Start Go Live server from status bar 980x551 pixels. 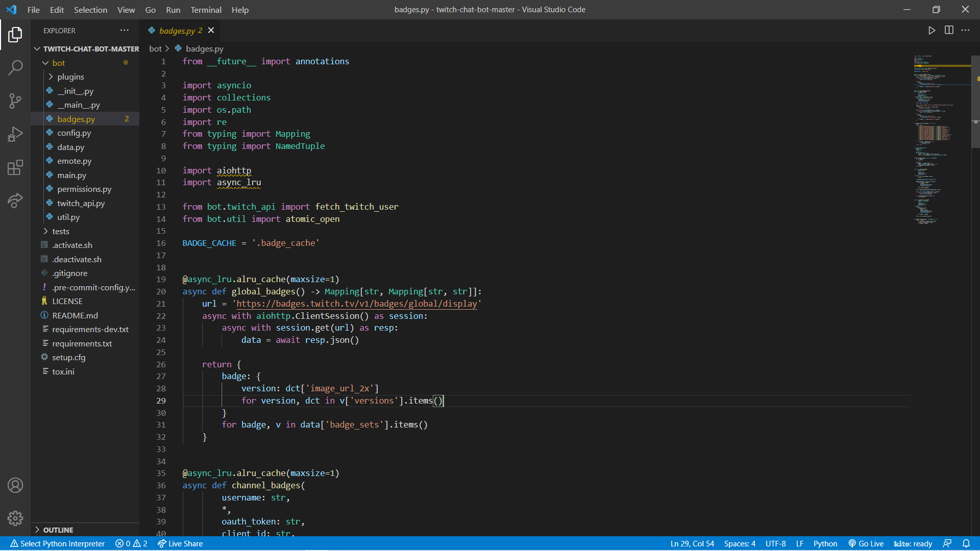[x=866, y=544]
